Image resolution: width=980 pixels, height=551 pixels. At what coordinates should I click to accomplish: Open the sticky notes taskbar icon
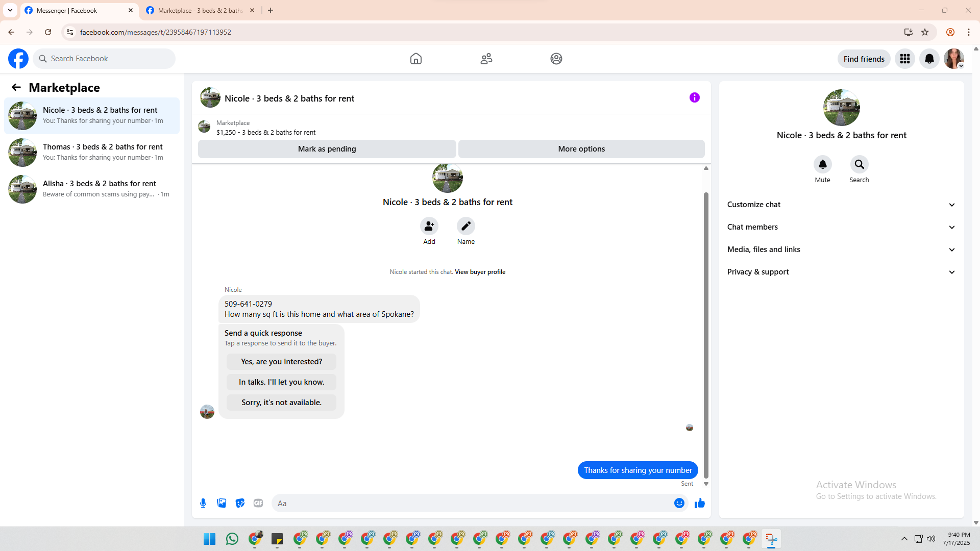[x=277, y=539]
